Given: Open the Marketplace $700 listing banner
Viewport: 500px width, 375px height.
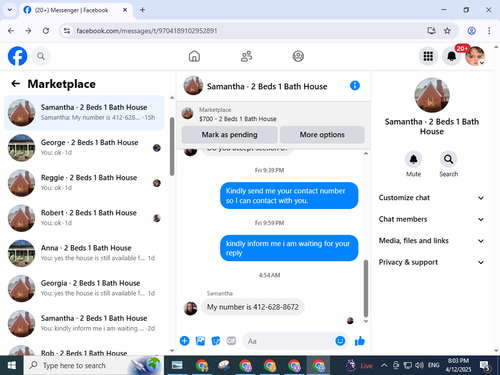Looking at the screenshot, I should coord(273,114).
